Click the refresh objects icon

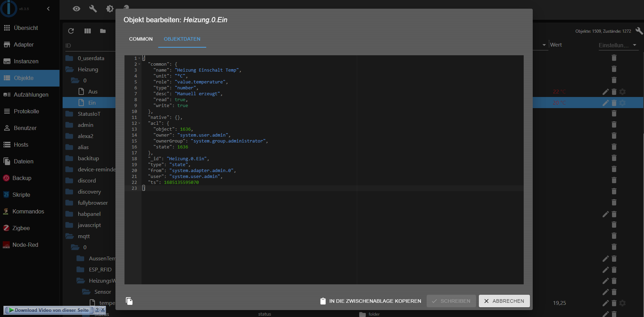click(71, 31)
